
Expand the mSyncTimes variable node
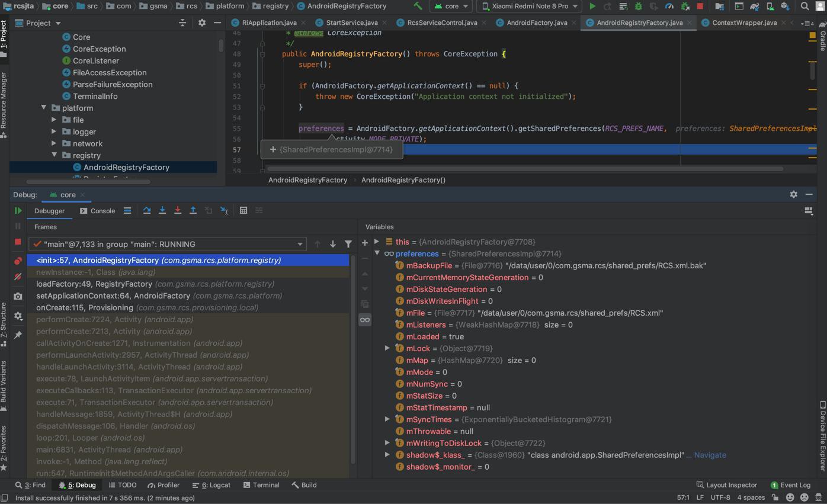387,419
